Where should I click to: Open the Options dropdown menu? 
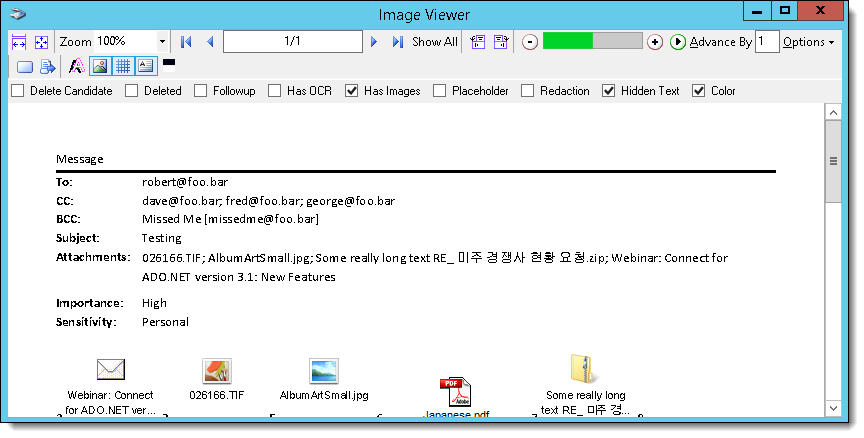pyautogui.click(x=808, y=42)
